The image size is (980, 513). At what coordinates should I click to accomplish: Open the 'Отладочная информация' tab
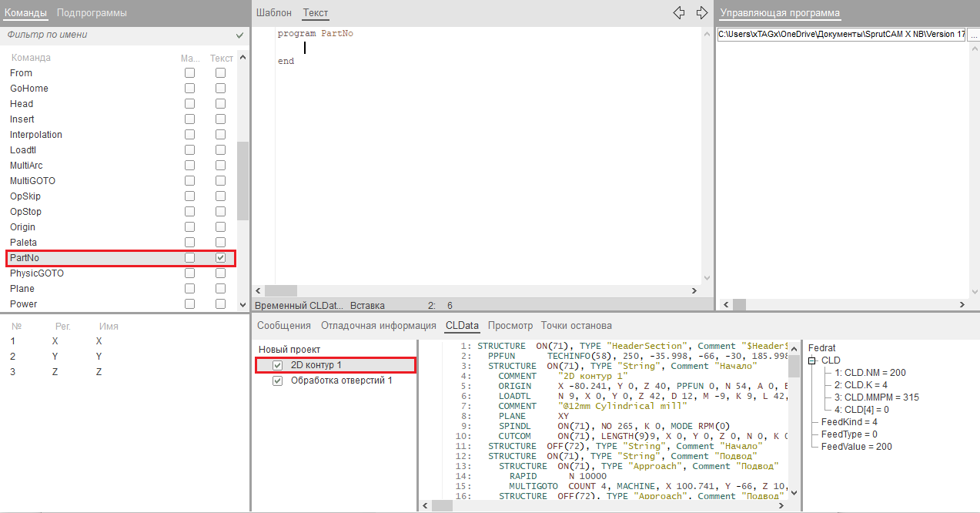click(x=378, y=326)
